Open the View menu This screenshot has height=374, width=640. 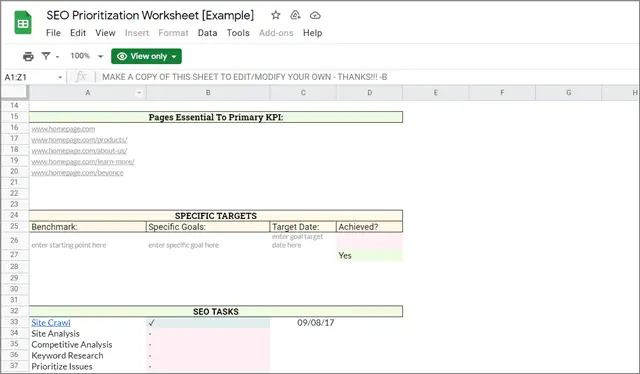(105, 33)
